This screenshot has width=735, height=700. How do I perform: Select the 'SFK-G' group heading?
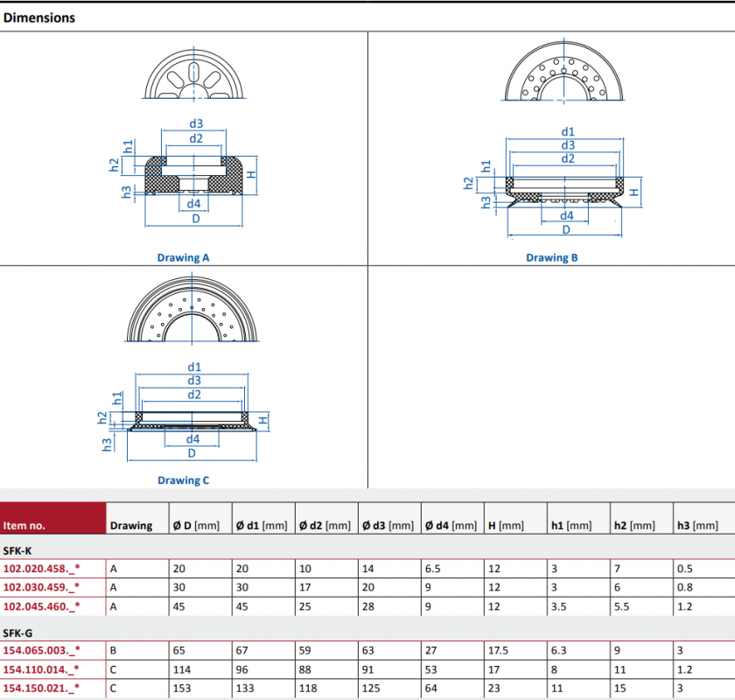[17, 633]
